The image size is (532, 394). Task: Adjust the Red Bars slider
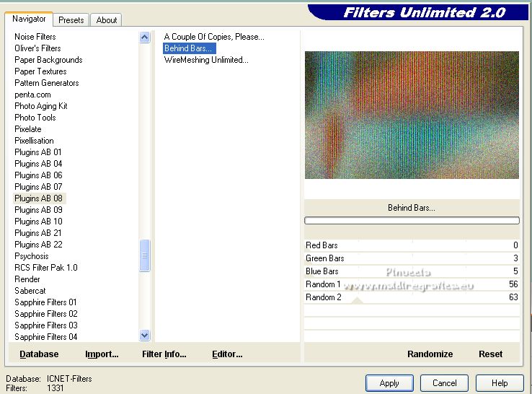pos(412,245)
